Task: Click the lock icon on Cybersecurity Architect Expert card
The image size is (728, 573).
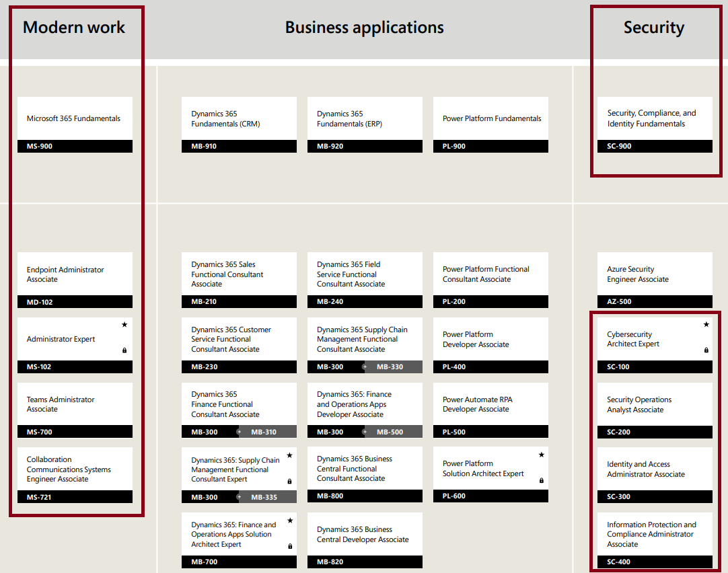Action: pyautogui.click(x=706, y=350)
